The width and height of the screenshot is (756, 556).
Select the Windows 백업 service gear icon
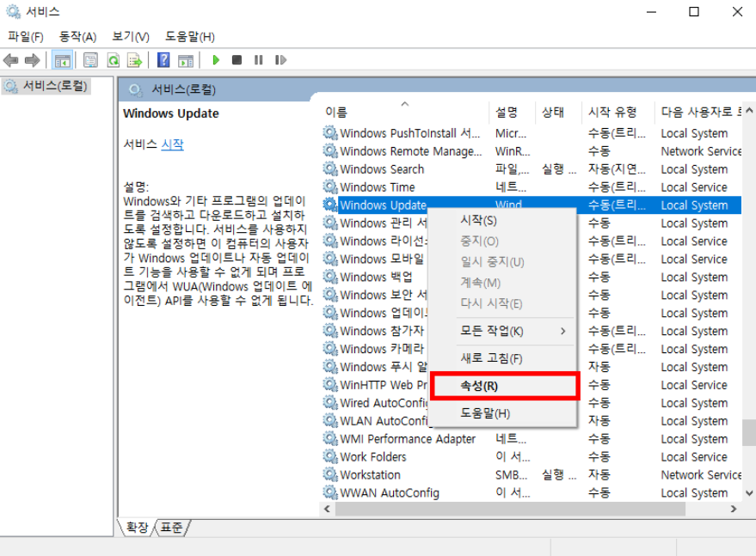tap(330, 277)
